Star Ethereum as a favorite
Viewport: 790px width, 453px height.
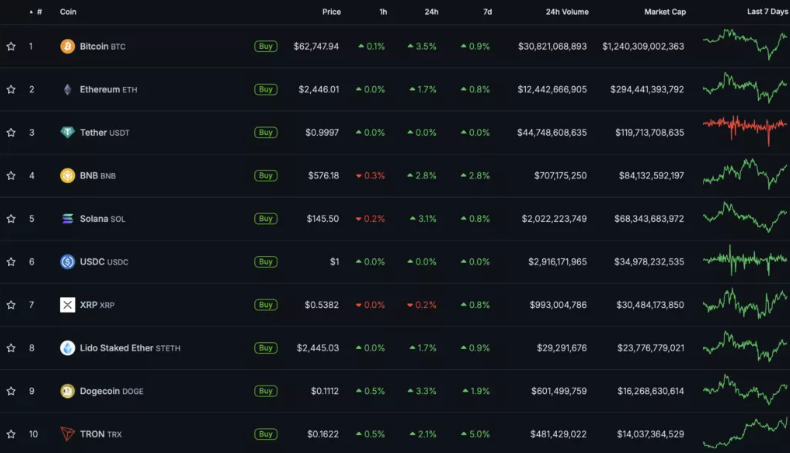click(11, 89)
